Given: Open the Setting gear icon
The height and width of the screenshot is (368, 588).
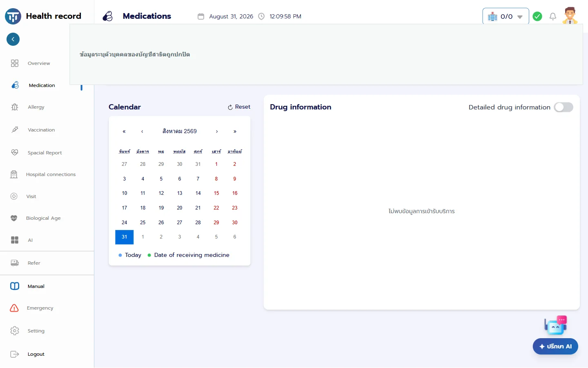Looking at the screenshot, I should pyautogui.click(x=15, y=331).
